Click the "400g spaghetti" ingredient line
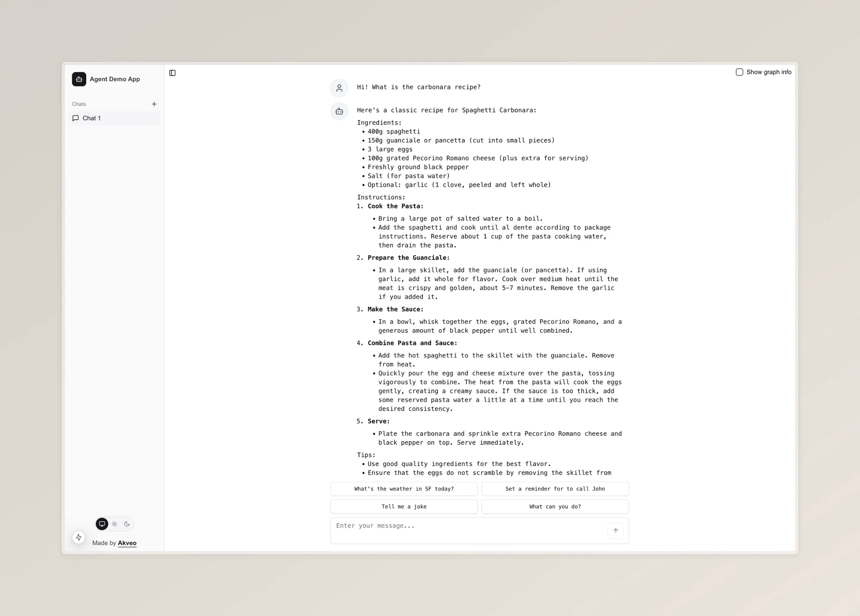Image resolution: width=860 pixels, height=616 pixels. pos(394,131)
